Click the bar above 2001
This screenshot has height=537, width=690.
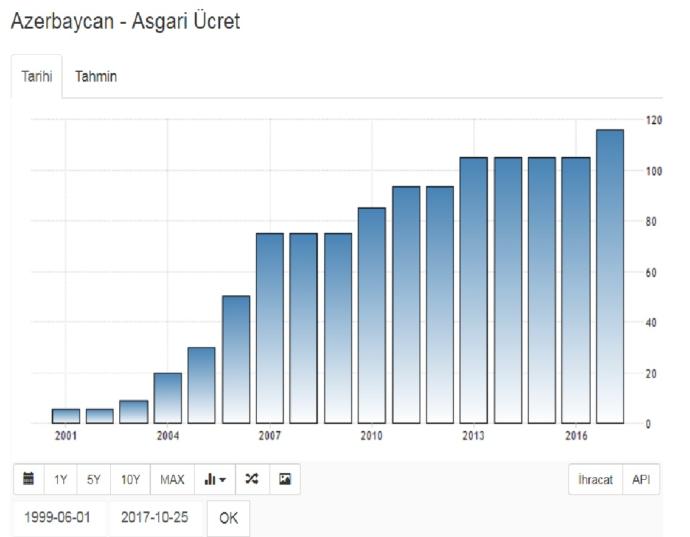click(66, 416)
